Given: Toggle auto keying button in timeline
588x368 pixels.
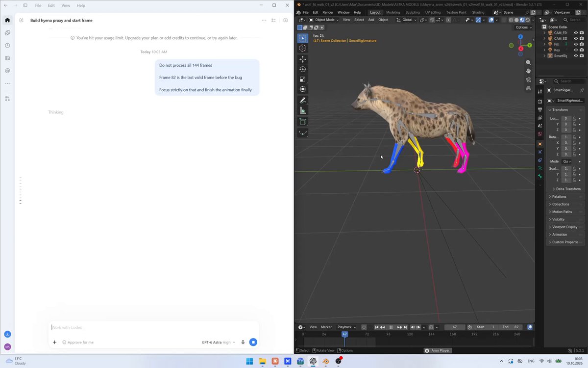Looking at the screenshot, I should tap(364, 327).
